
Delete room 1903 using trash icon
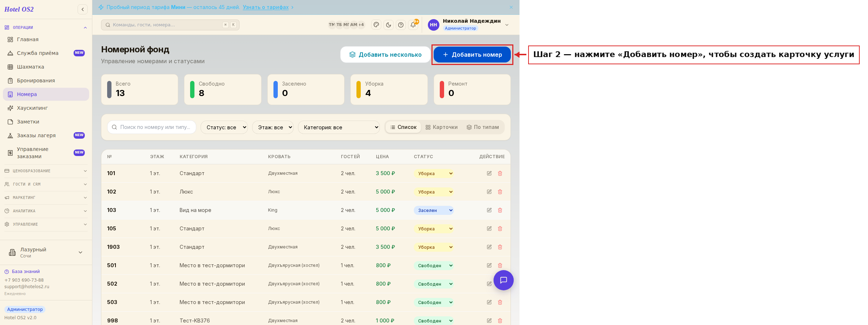500,247
